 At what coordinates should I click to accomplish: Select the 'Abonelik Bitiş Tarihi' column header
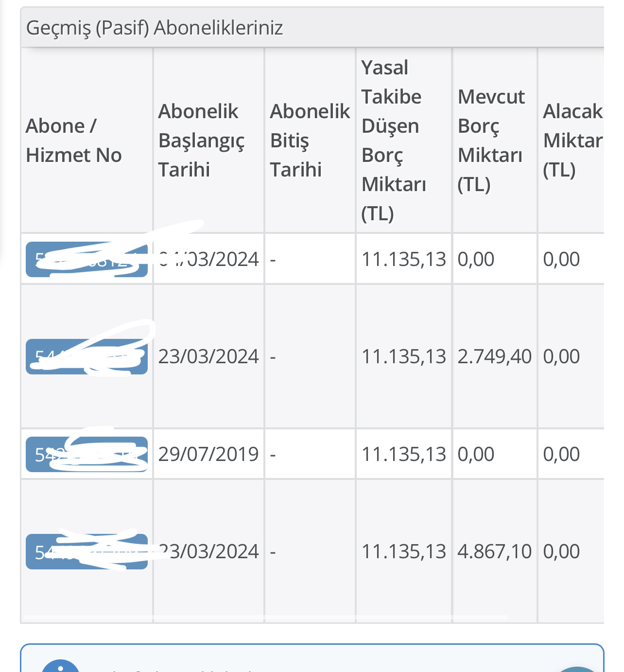pos(310,141)
